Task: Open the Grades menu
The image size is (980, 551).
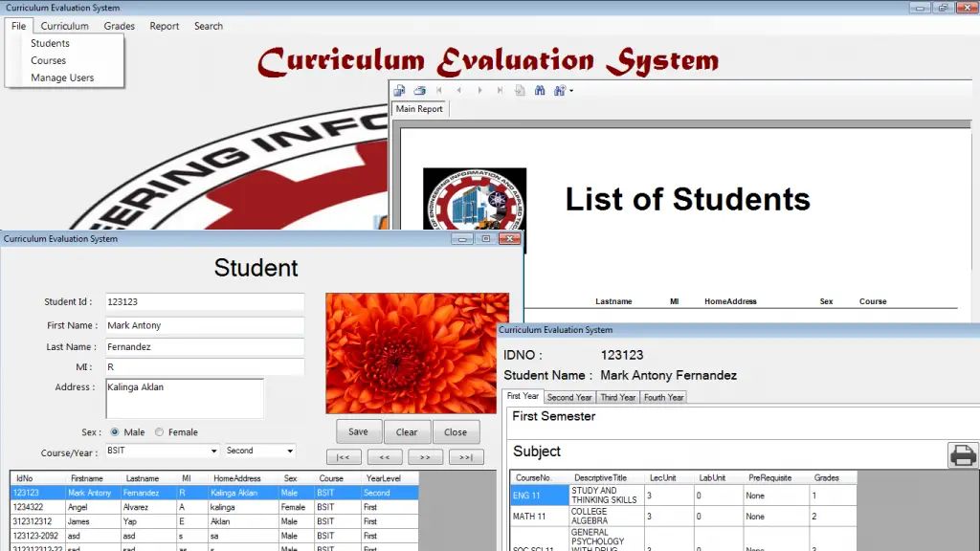Action: coord(120,26)
